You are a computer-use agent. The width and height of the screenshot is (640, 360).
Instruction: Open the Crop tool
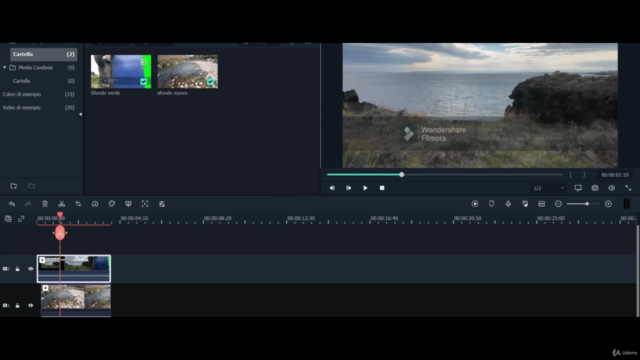(x=78, y=204)
